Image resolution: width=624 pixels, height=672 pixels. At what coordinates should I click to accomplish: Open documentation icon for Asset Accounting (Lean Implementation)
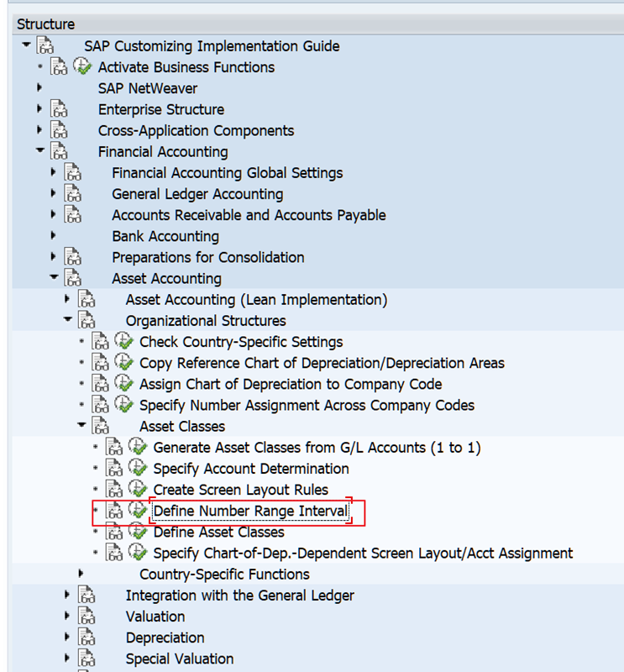(87, 299)
